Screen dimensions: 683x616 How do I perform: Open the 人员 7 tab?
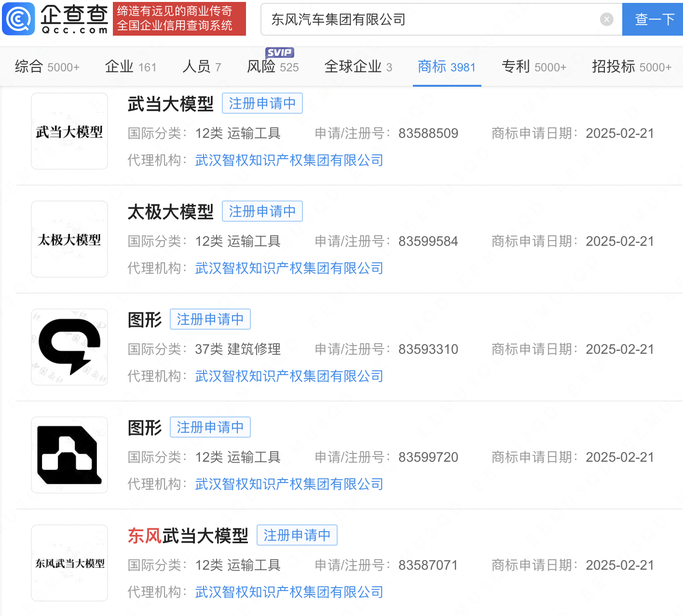202,67
